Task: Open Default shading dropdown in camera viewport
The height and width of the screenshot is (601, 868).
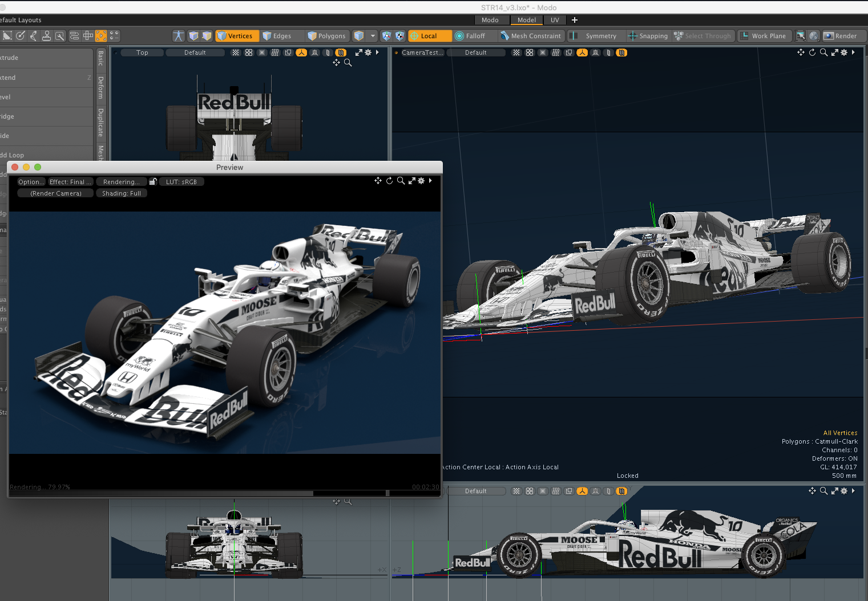Action: (x=476, y=52)
